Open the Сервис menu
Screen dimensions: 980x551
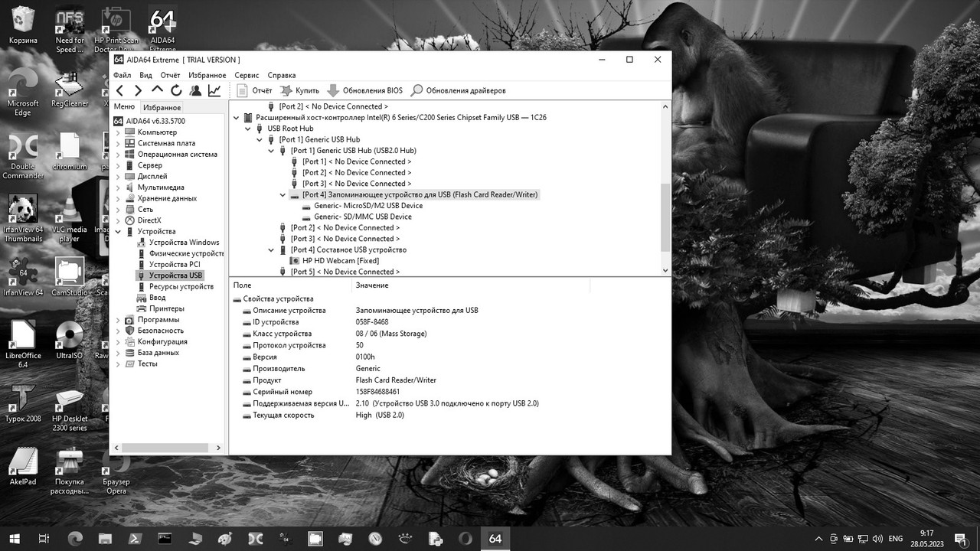click(246, 75)
